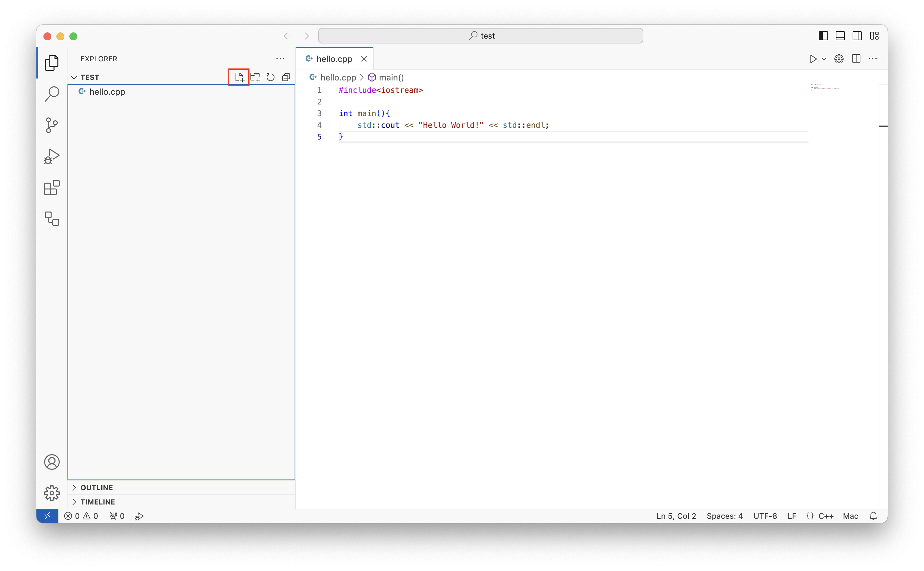Open the Extensions view
Viewport: 924px width, 571px height.
coord(52,188)
